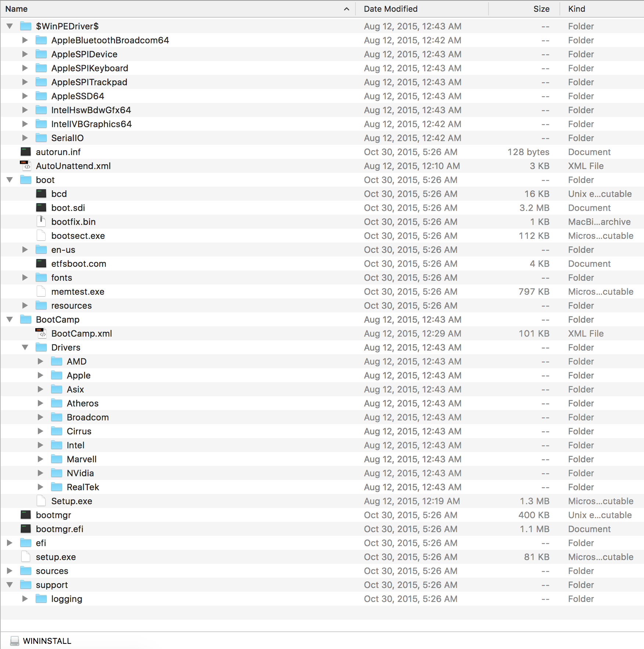This screenshot has height=649, width=644.
Task: Select the bootsect.exe file icon
Action: 41,236
